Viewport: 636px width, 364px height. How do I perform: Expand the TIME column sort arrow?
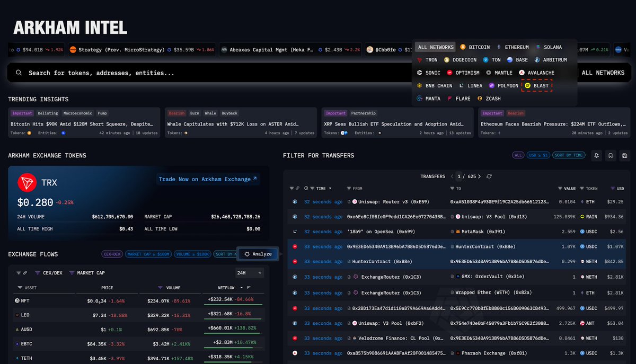coord(331,189)
